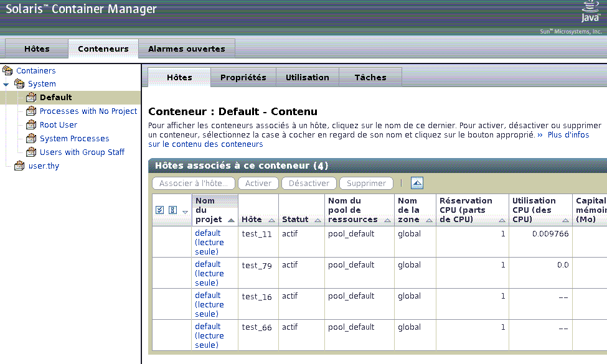Click the Users with Group Staff icon
Screen dimensions: 607x364
point(31,152)
